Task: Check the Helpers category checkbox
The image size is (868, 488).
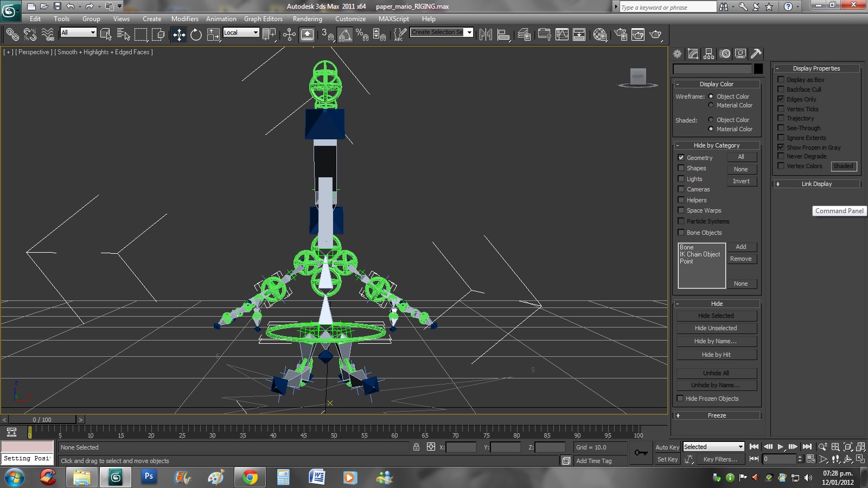Action: [x=681, y=200]
